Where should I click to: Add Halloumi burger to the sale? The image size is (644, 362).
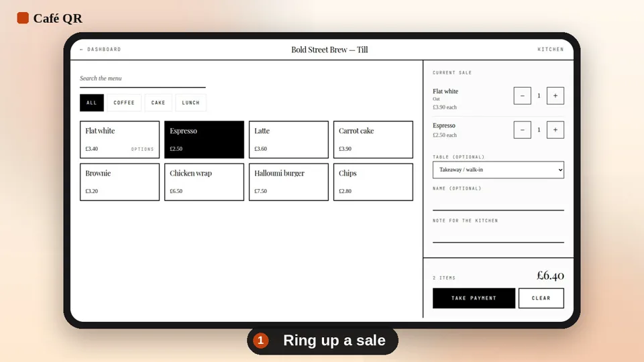288,182
